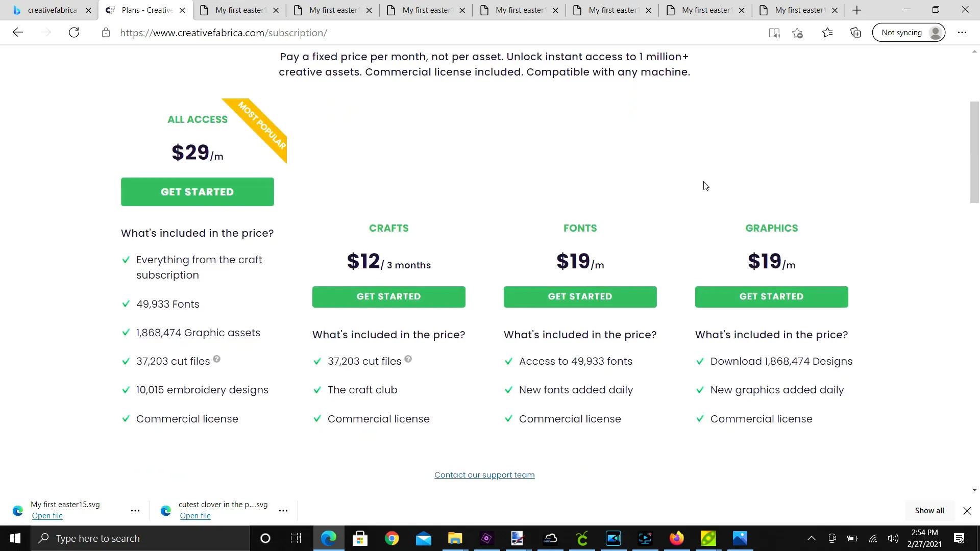The width and height of the screenshot is (980, 551).
Task: Open options menu for cutest clover download
Action: pyautogui.click(x=284, y=510)
